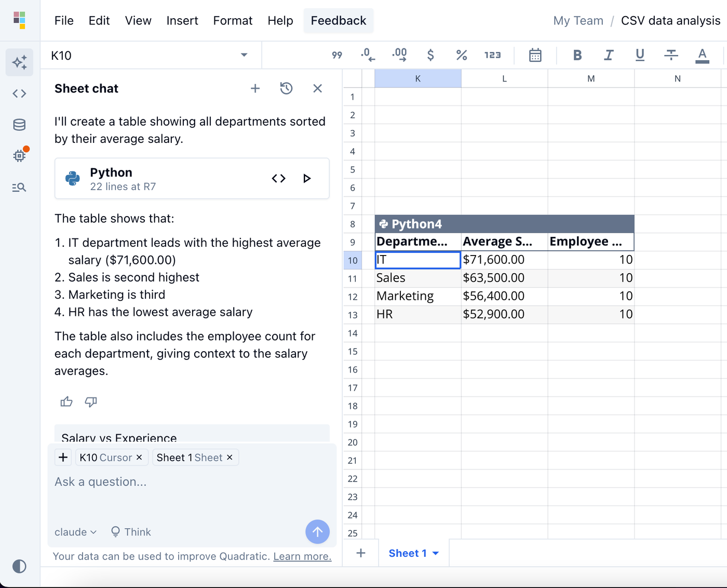Open the claude model selector
This screenshot has height=588, width=727.
pos(75,531)
